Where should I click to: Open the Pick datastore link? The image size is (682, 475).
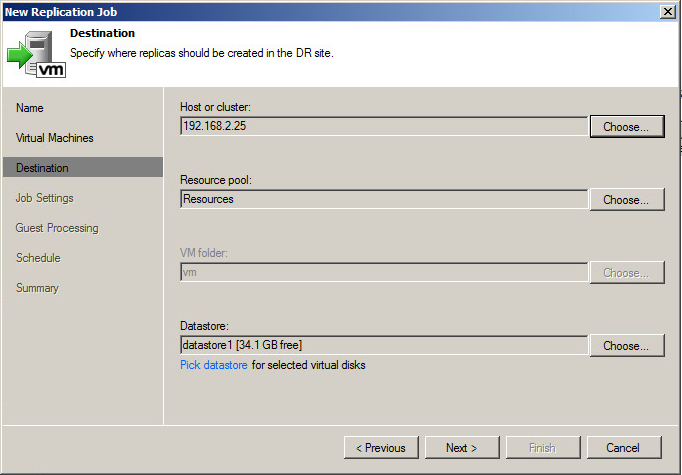click(214, 365)
